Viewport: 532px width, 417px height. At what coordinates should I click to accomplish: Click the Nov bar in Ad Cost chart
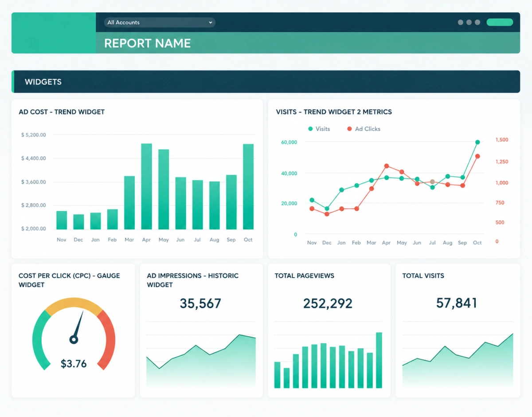click(62, 220)
